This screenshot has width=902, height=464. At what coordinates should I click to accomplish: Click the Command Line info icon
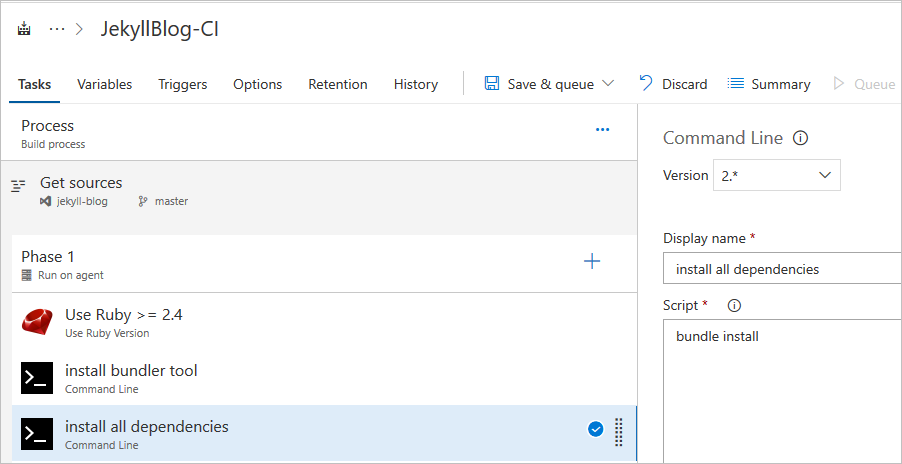coord(800,139)
